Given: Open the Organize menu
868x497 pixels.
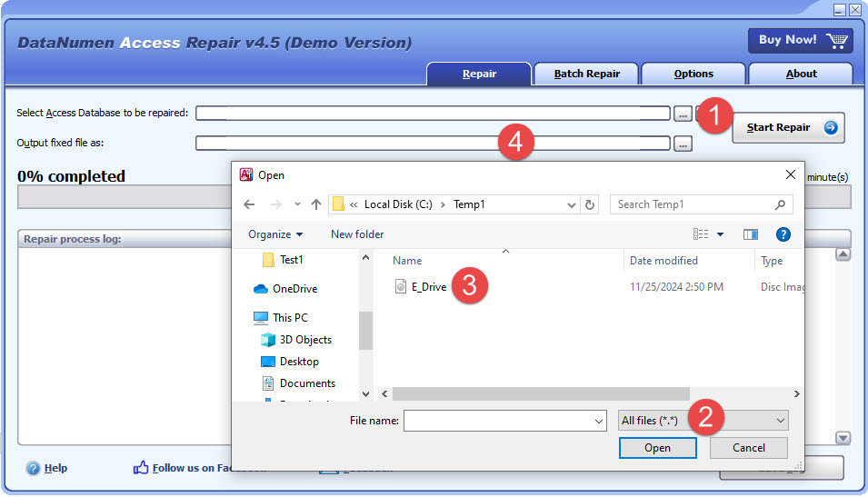Looking at the screenshot, I should point(275,234).
